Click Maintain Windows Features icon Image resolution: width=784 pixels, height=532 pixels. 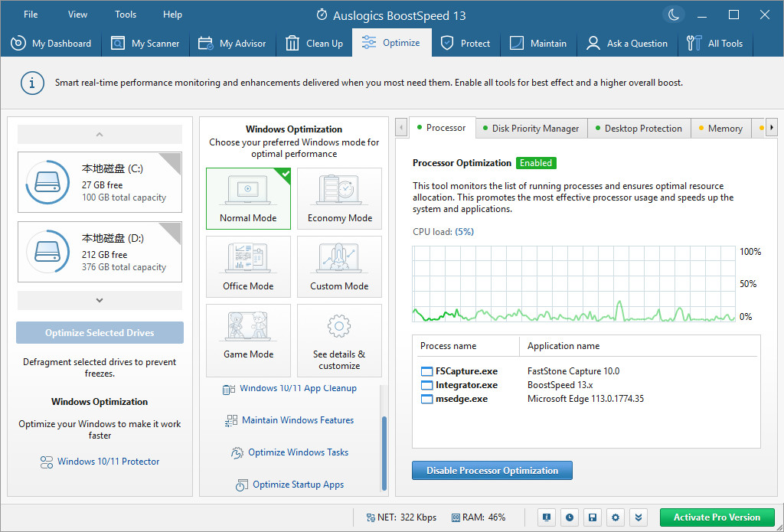tap(231, 421)
